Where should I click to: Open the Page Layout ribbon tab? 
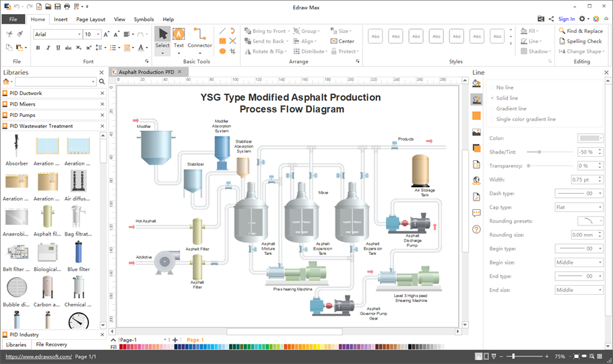click(90, 20)
